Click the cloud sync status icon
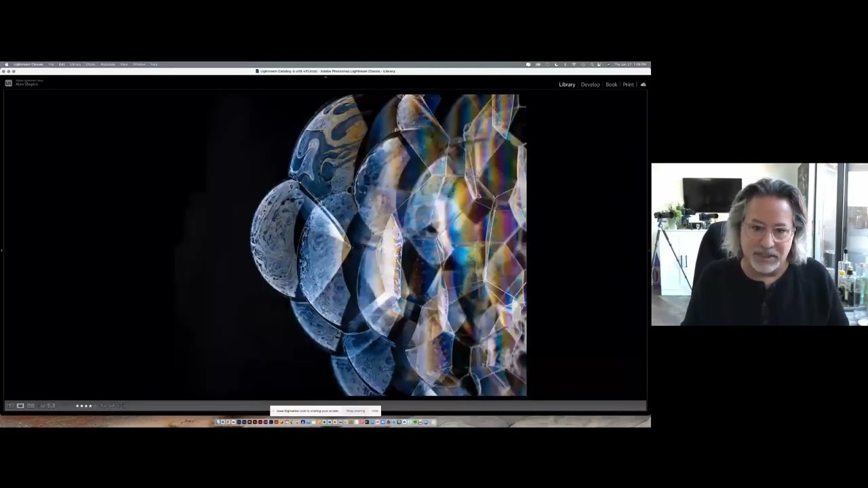868x488 pixels. point(644,85)
